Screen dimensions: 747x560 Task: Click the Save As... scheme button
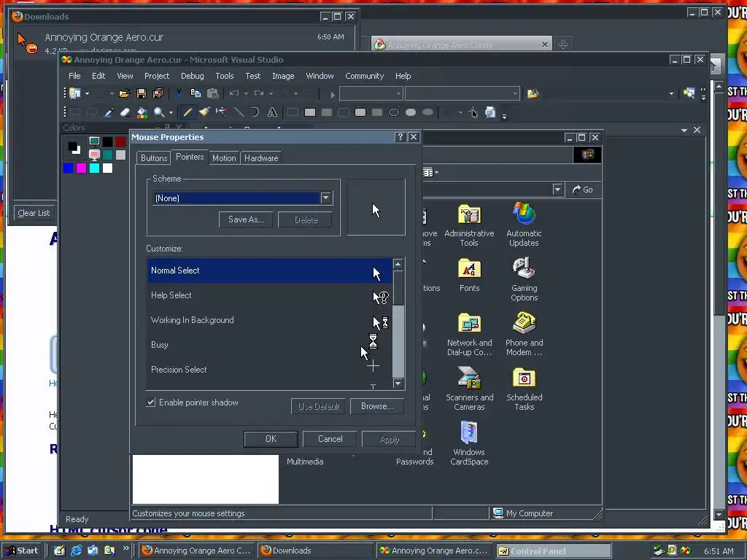[x=246, y=219]
